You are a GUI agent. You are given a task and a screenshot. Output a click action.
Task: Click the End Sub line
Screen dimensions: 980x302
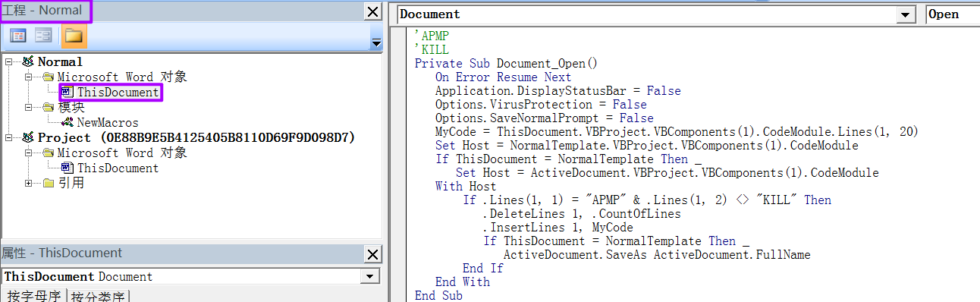(438, 296)
